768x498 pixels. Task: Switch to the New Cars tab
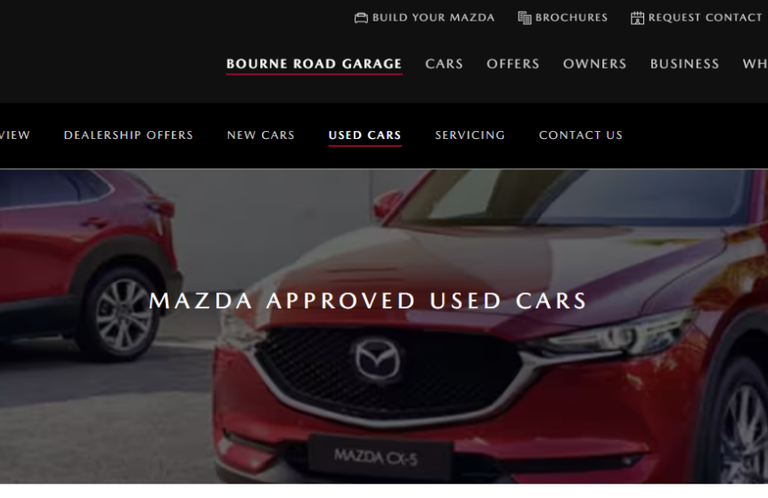[261, 135]
